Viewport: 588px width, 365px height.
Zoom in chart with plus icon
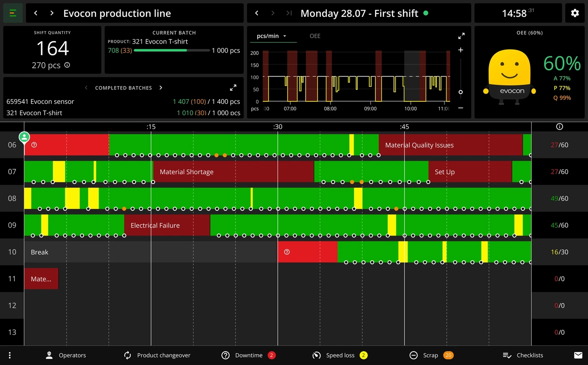[x=460, y=50]
